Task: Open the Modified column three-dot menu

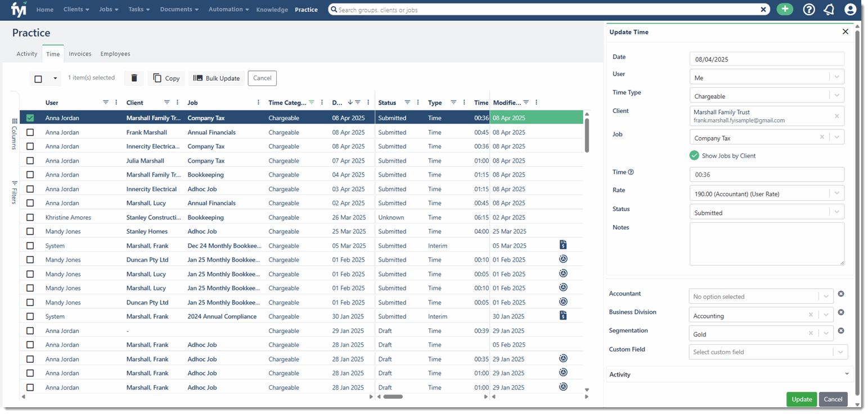Action: coord(536,102)
